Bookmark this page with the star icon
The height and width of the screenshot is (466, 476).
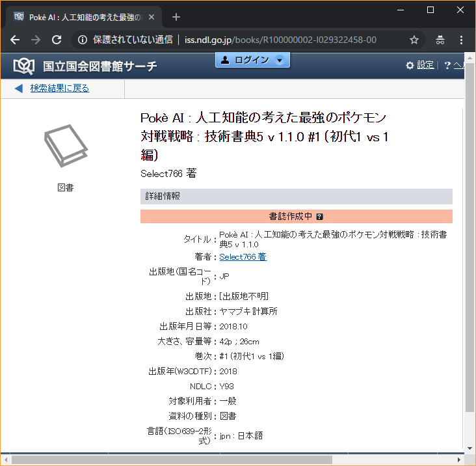[x=414, y=40]
